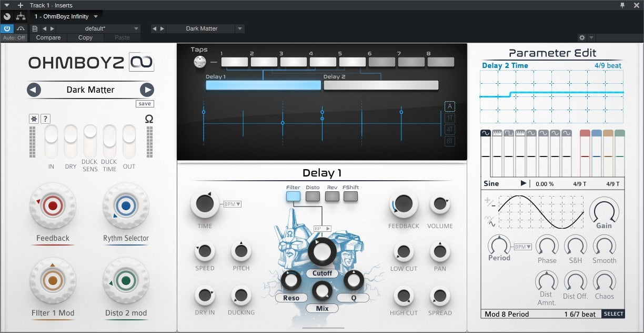
Task: Pin the window using the pin icon
Action: click(x=623, y=5)
